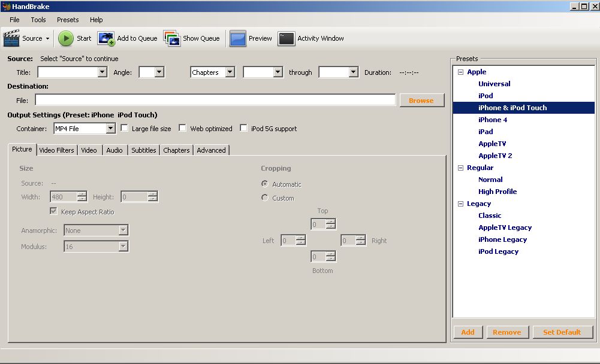Select Custom cropping radio button

[265, 198]
